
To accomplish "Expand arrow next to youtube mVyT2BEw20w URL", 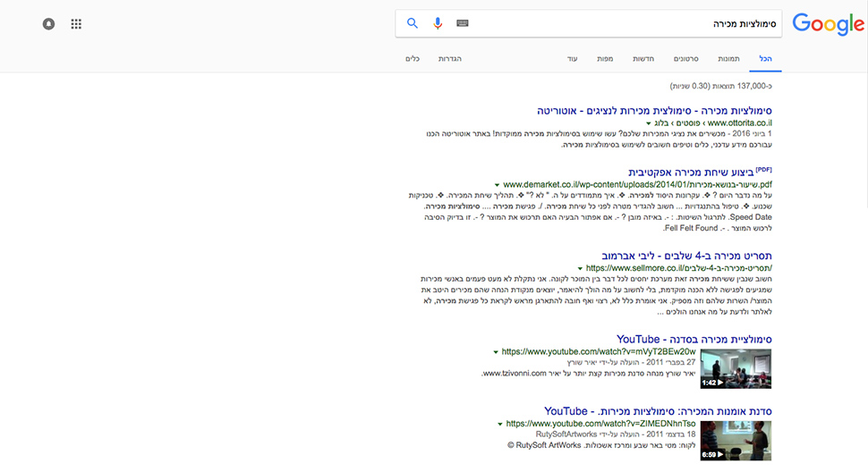I will click(x=496, y=352).
